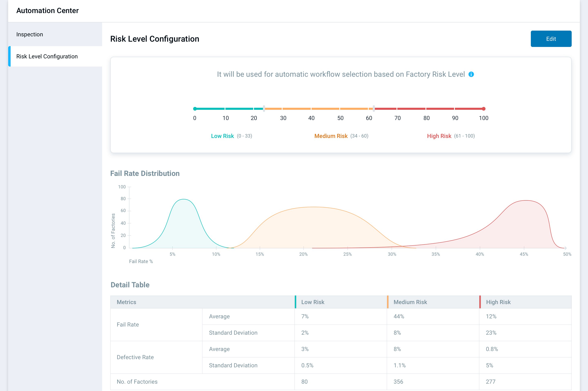Click the Low Risk legend label

point(222,136)
